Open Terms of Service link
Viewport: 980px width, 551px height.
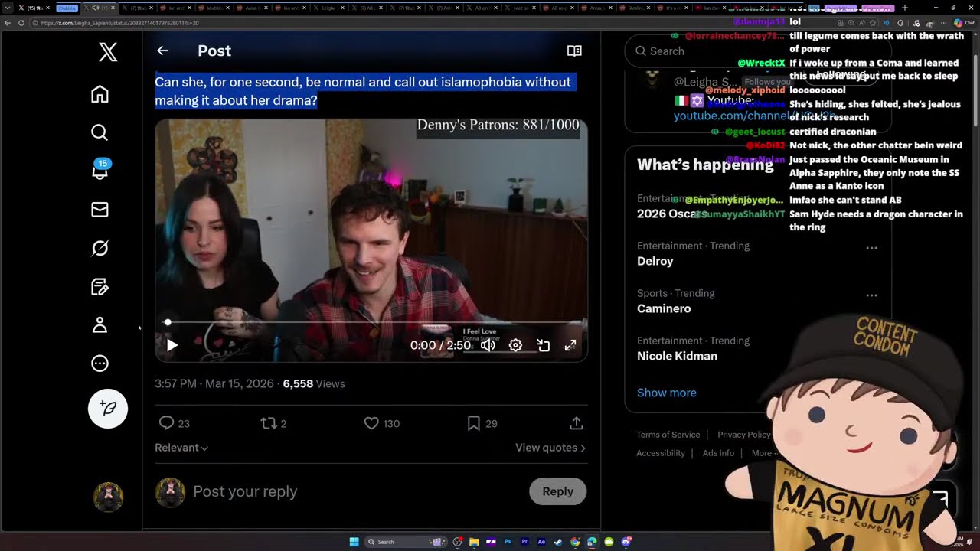click(668, 435)
